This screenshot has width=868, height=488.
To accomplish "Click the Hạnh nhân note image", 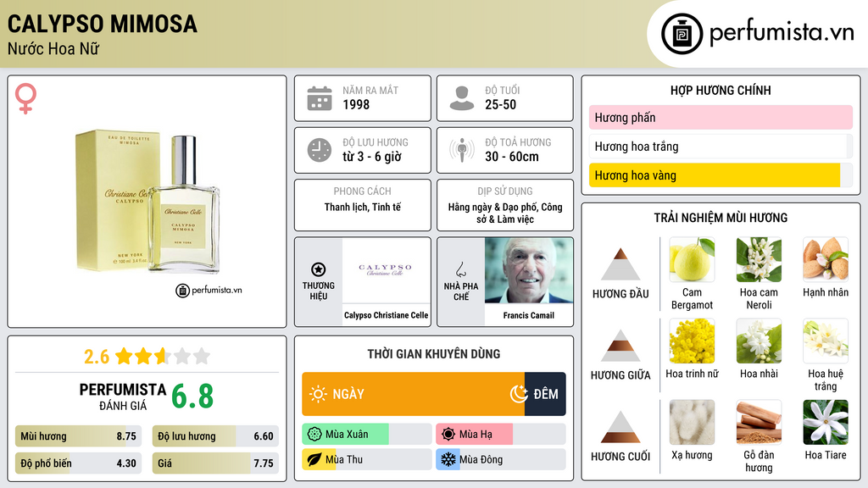I will [x=826, y=260].
